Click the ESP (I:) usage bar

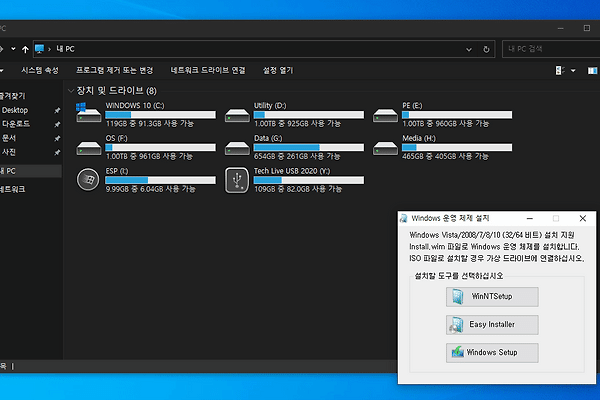tap(160, 180)
